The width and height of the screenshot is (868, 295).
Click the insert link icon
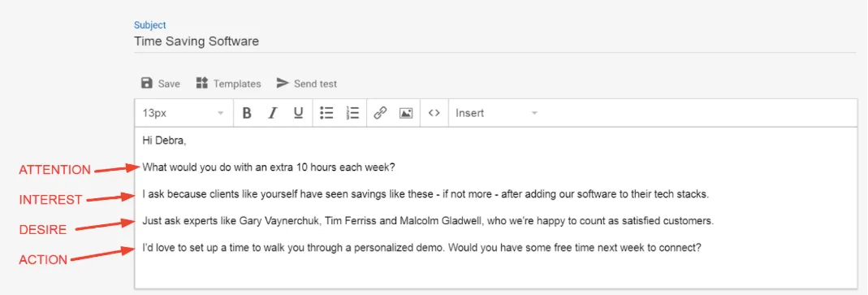point(380,113)
